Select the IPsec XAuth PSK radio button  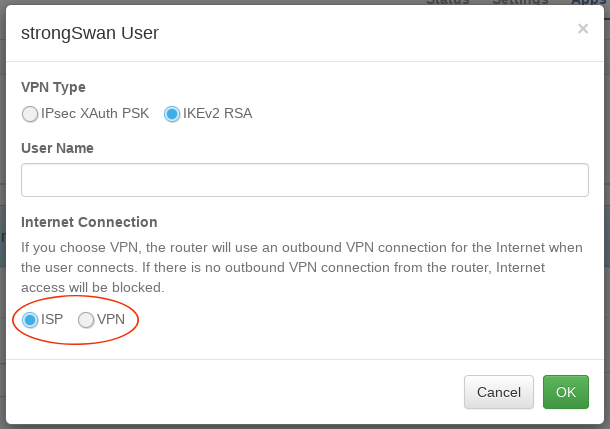tap(30, 114)
